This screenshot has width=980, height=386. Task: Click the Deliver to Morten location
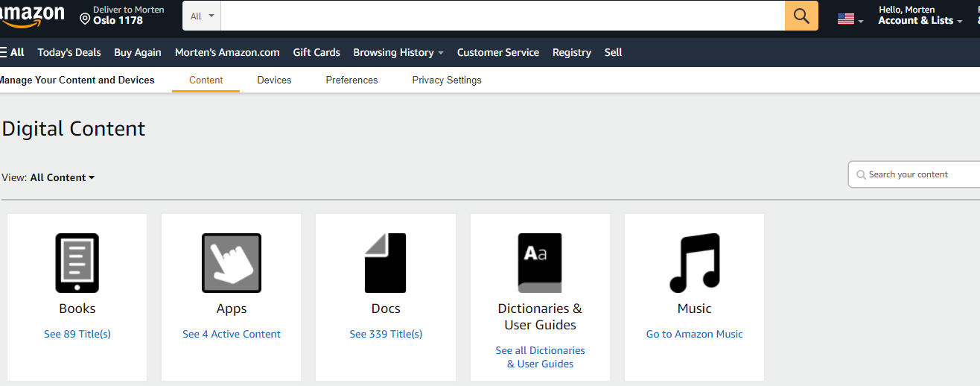[x=121, y=16]
